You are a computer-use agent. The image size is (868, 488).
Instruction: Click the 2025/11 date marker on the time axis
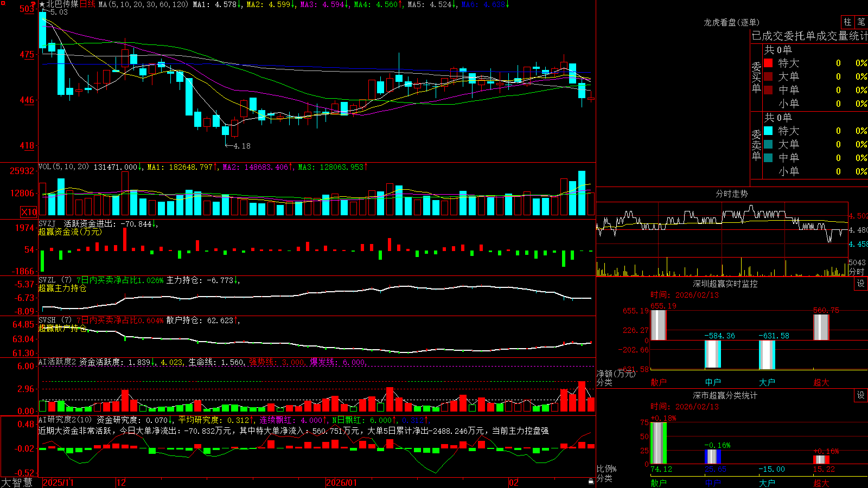click(x=58, y=483)
